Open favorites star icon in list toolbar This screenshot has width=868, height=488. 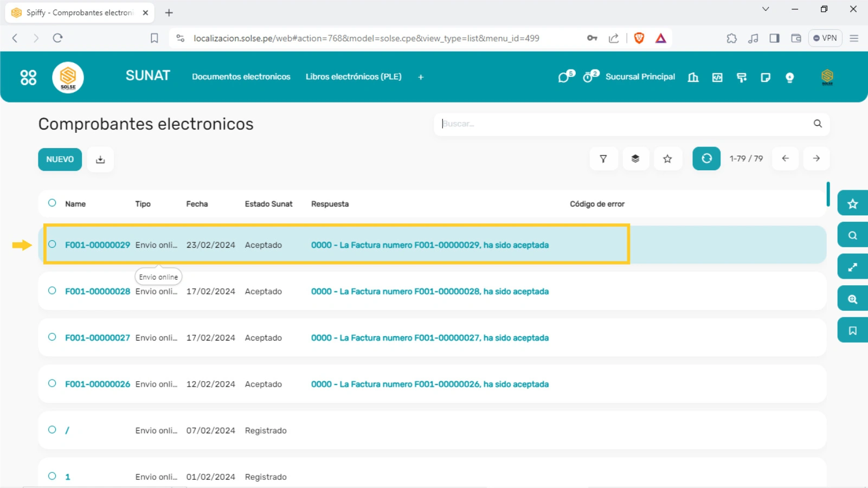tap(667, 159)
